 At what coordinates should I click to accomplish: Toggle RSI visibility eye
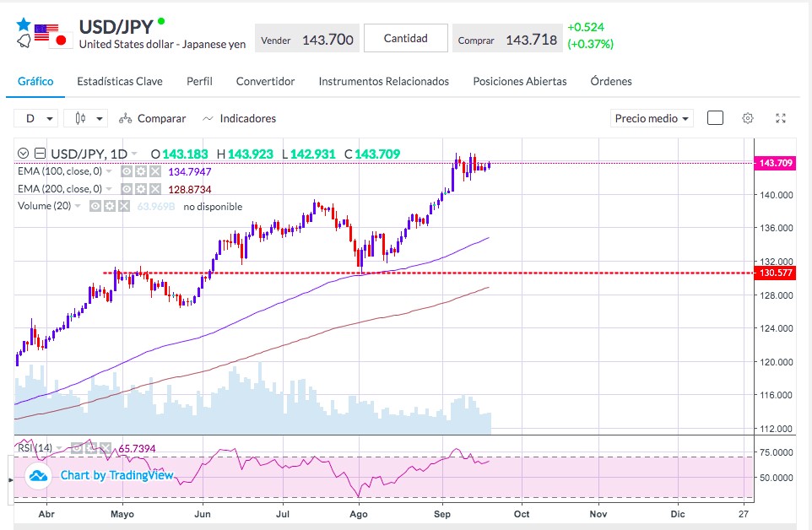tap(77, 447)
